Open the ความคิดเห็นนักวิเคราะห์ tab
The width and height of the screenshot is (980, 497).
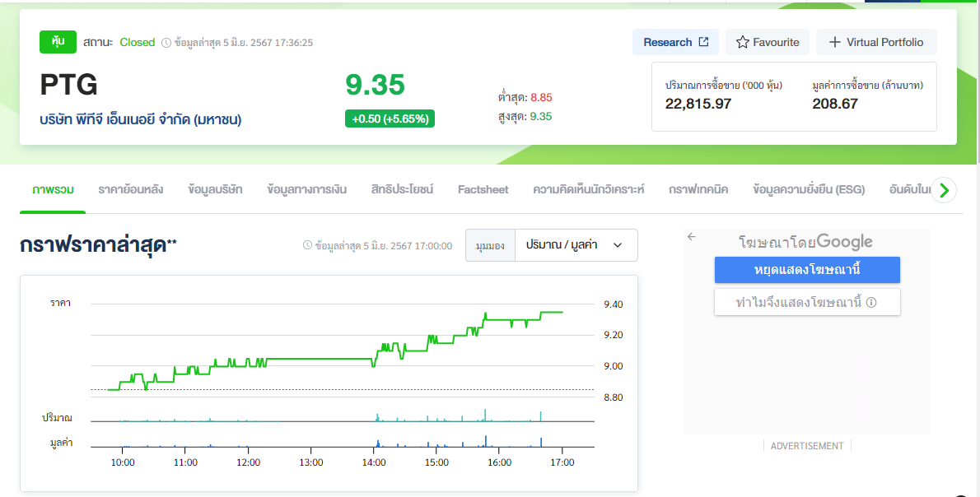point(588,189)
